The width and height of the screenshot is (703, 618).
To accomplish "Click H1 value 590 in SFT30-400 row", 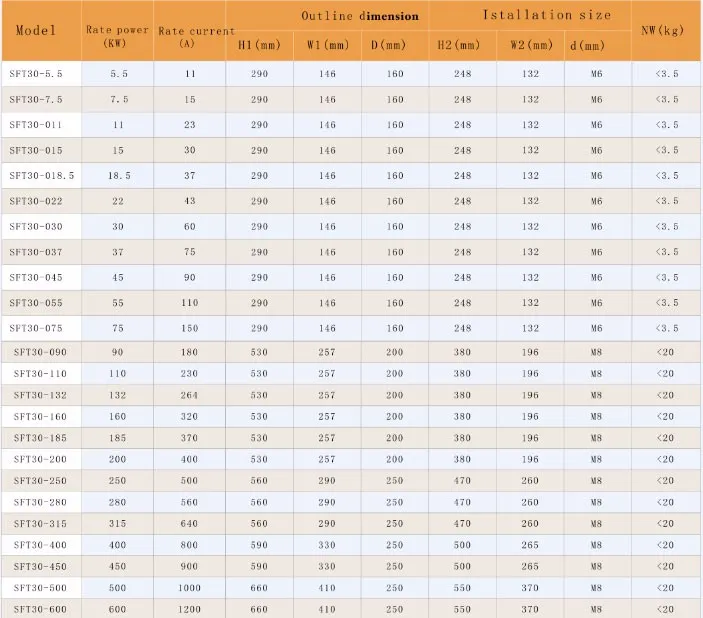I will tap(259, 545).
